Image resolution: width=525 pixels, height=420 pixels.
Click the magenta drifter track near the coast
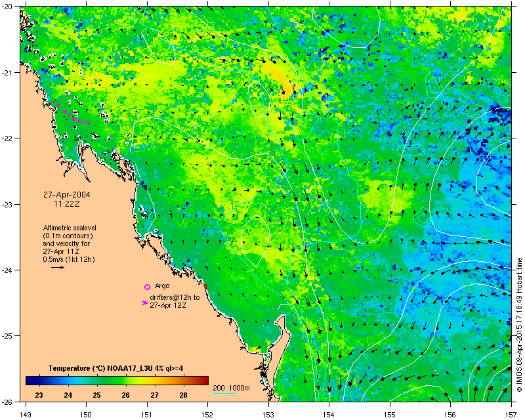point(70,114)
